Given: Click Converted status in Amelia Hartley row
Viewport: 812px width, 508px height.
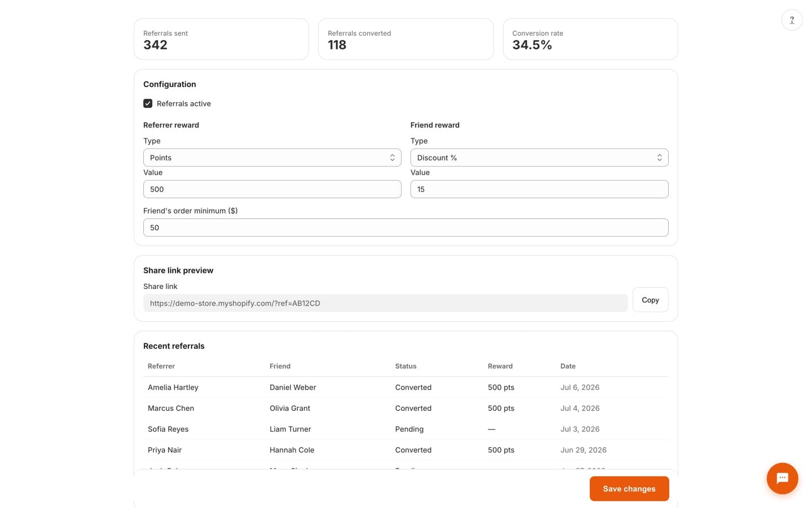Looking at the screenshot, I should [x=413, y=387].
